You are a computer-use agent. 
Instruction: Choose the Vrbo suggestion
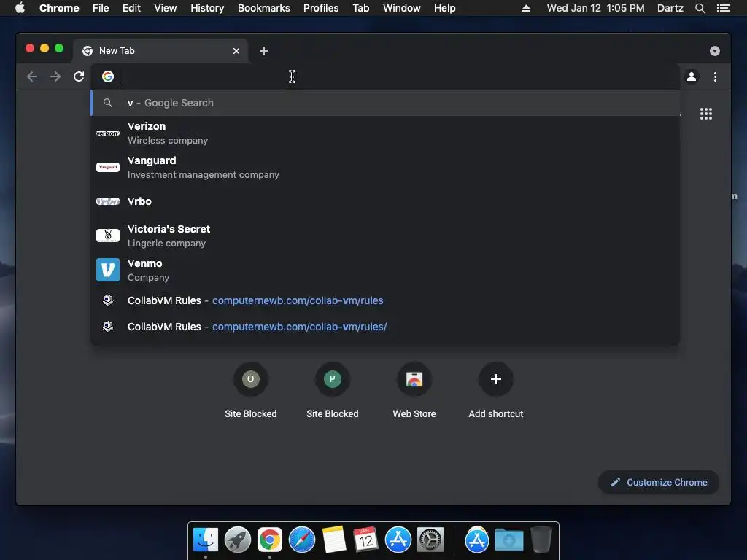click(385, 201)
